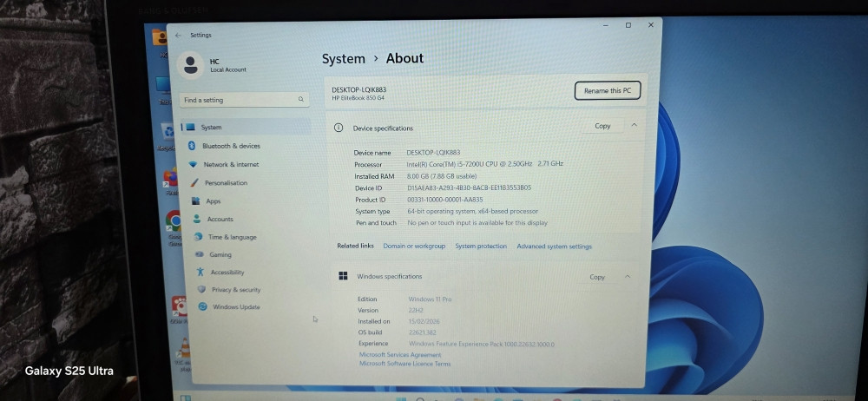Click the Gaming controller icon
Viewport: 868px width, 401px height.
[x=200, y=254]
